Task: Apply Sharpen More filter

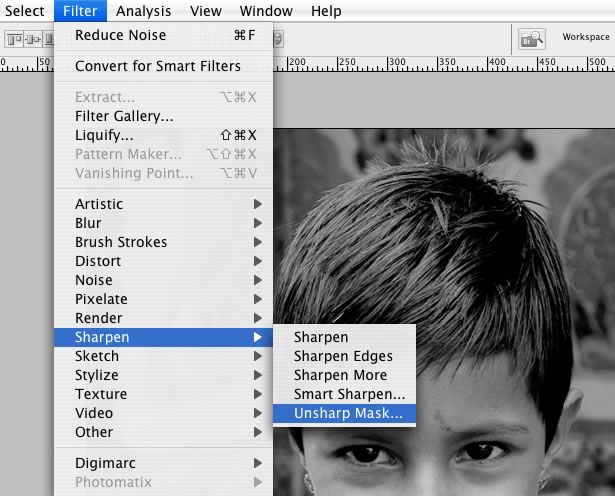Action: click(x=344, y=375)
